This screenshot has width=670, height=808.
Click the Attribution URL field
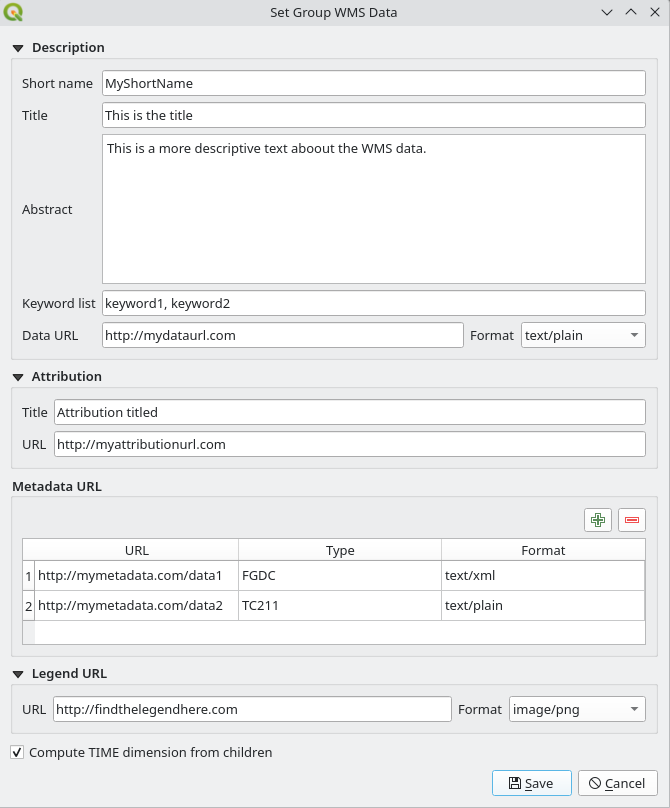(x=349, y=444)
